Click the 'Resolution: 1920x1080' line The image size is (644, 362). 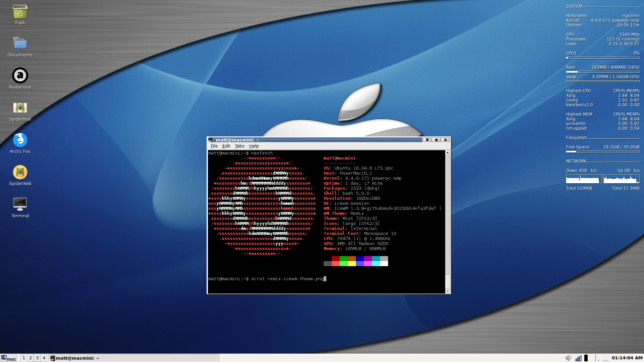[352, 198]
